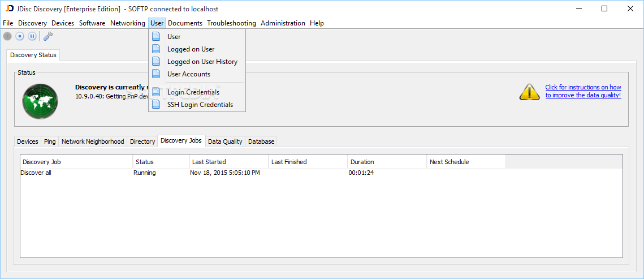Image resolution: width=644 pixels, height=279 pixels.
Task: Close the open User menu in menu bar
Action: [x=157, y=23]
